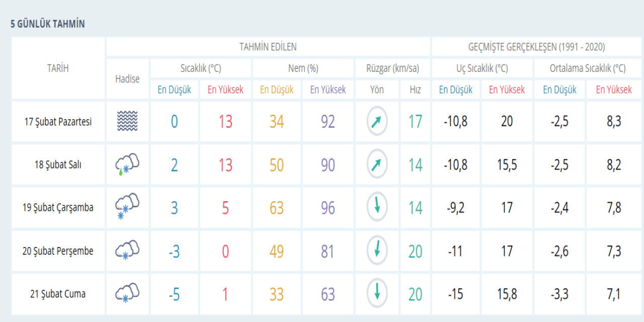Click wind direction arrow for 19 Şubat
The image size is (644, 322).
(x=377, y=207)
